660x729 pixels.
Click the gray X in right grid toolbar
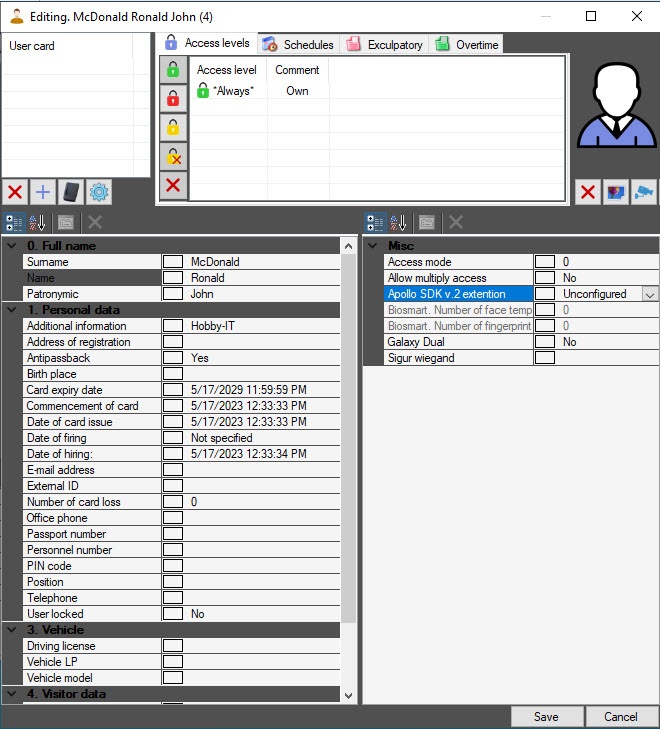coord(455,223)
